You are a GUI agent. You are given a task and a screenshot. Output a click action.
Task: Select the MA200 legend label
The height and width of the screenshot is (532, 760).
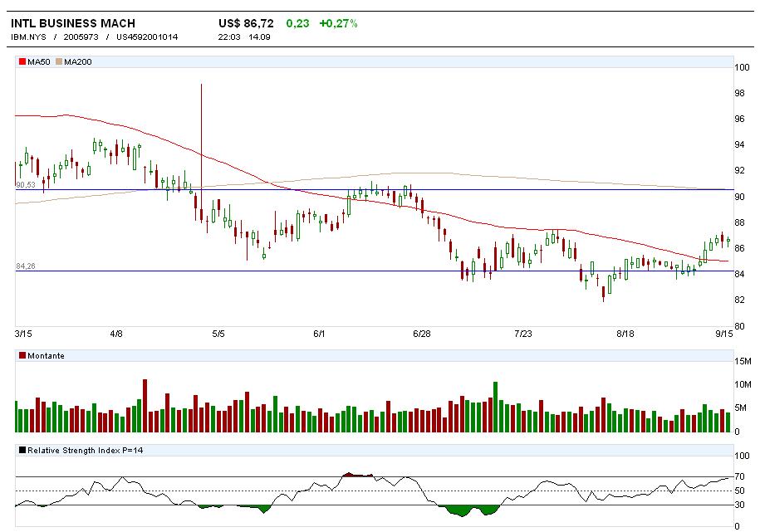(x=78, y=61)
